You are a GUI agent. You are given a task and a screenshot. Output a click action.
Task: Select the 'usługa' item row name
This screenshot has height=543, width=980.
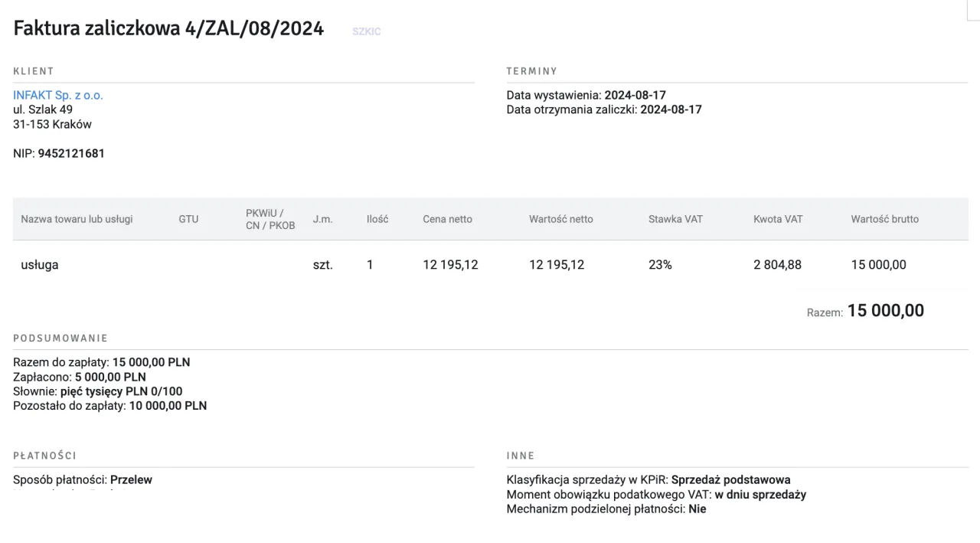[40, 265]
